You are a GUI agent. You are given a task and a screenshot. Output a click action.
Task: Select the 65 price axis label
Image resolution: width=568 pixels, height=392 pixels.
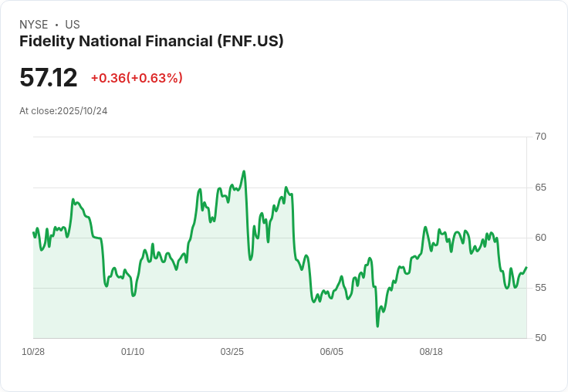click(x=540, y=188)
